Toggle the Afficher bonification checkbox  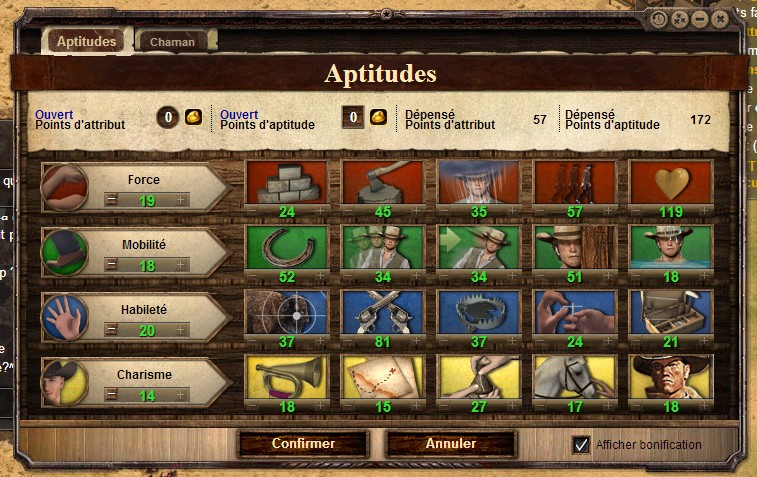tap(581, 444)
